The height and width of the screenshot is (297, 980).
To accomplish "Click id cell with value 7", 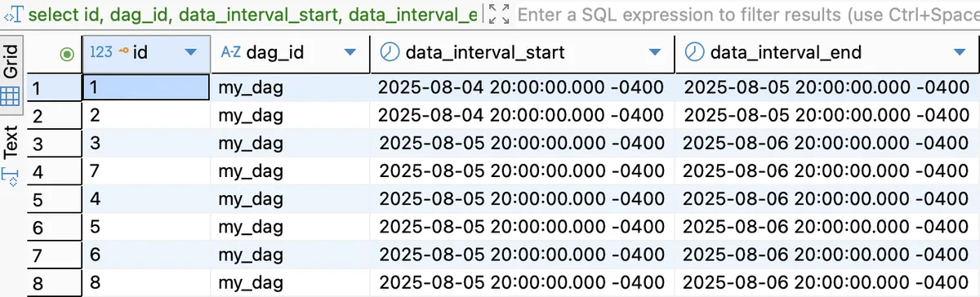I will tap(145, 171).
